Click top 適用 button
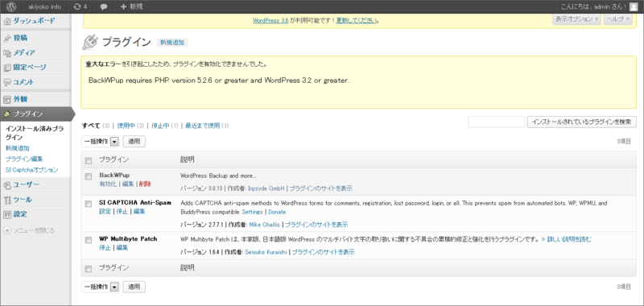The width and height of the screenshot is (644, 306). point(134,141)
